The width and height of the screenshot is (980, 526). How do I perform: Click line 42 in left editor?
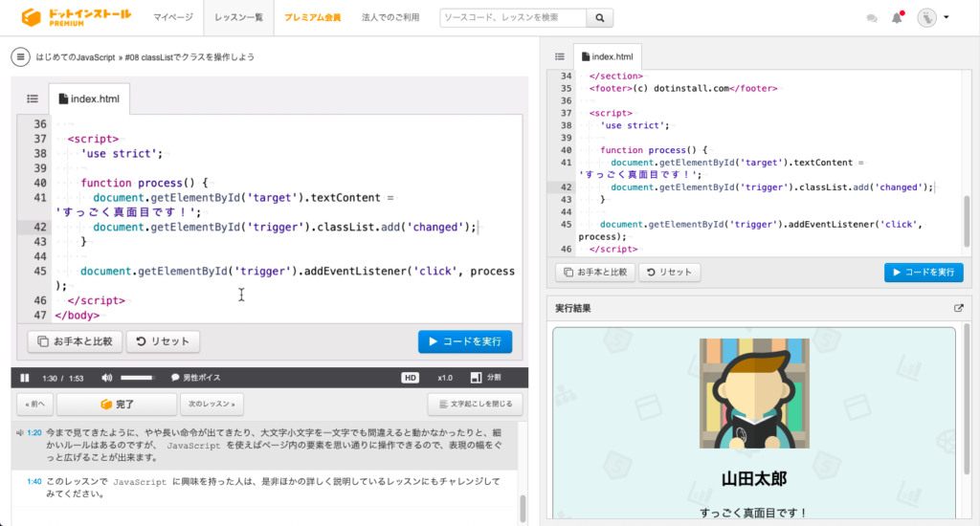click(284, 227)
